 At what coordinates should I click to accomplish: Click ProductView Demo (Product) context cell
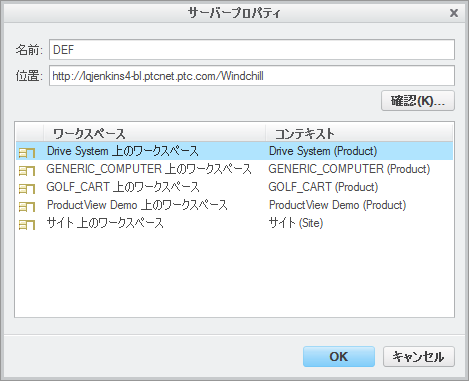(x=338, y=205)
